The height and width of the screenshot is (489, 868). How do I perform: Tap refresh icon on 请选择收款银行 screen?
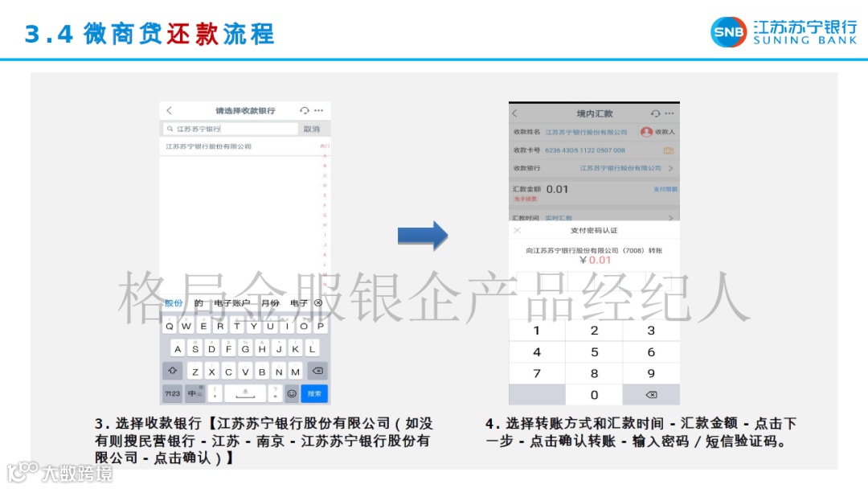[305, 111]
